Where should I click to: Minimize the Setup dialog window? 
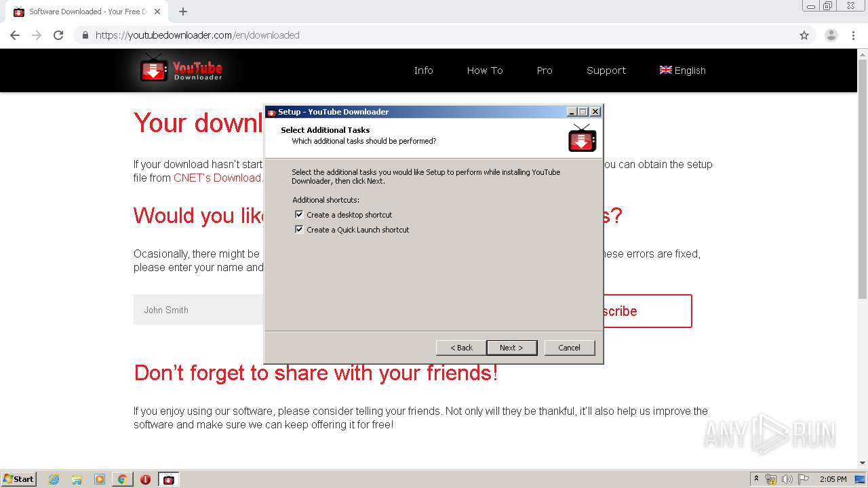click(572, 112)
